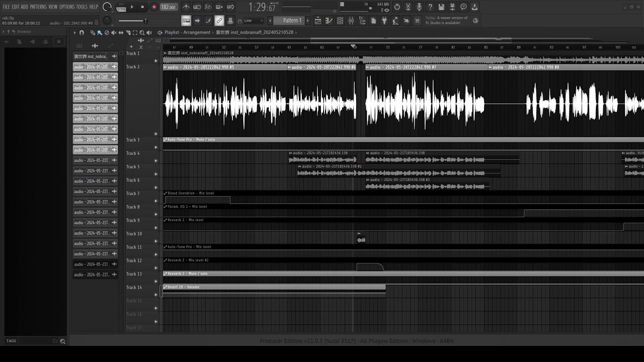Screen dimensions: 644x362
Task: Click the metronome icon in top toolbar
Action: (x=186, y=7)
